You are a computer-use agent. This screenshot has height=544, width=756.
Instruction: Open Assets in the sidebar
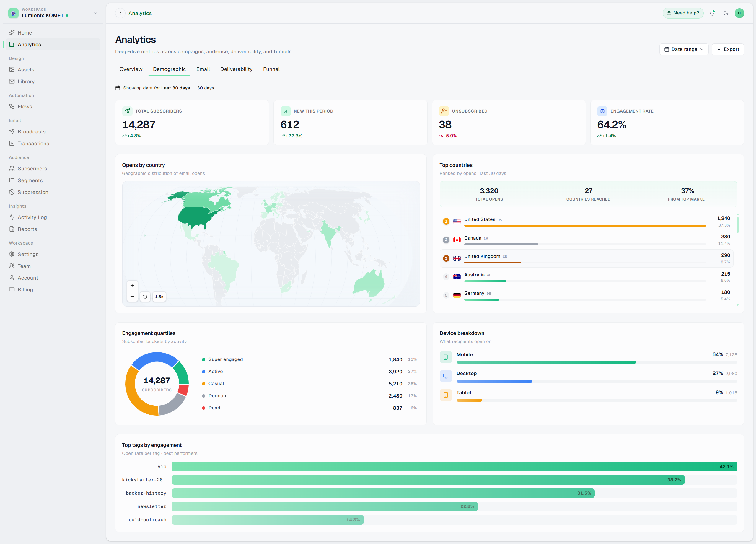tap(53, 70)
